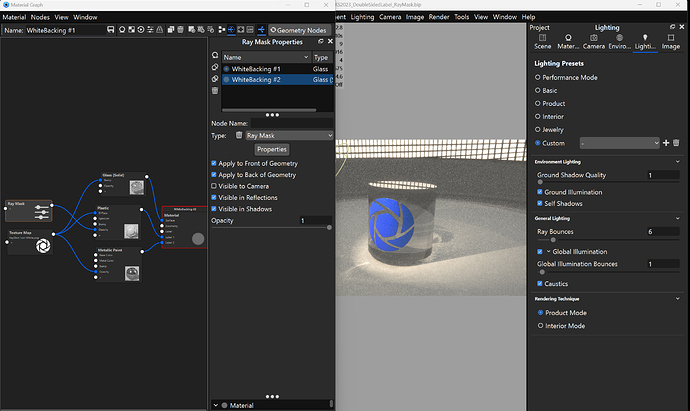690x411 pixels.
Task: Click the material ball preview icon in Material Graph toolbar
Action: click(x=122, y=30)
